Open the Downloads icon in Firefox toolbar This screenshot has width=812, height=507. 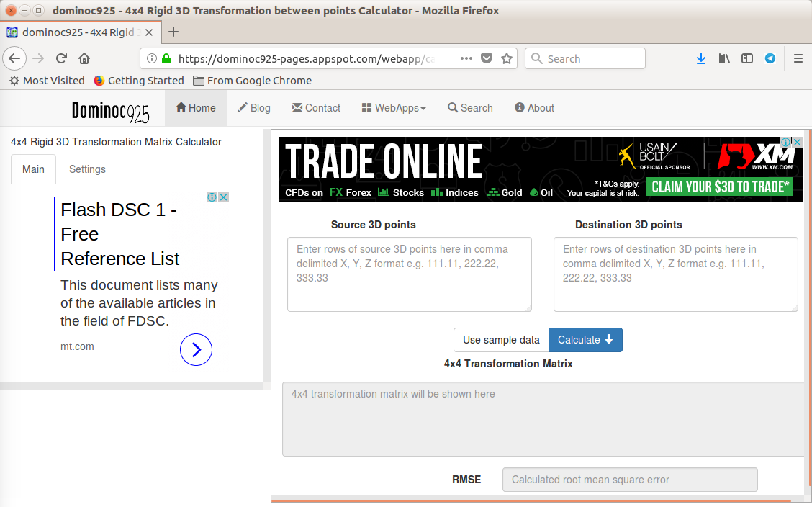(x=701, y=58)
